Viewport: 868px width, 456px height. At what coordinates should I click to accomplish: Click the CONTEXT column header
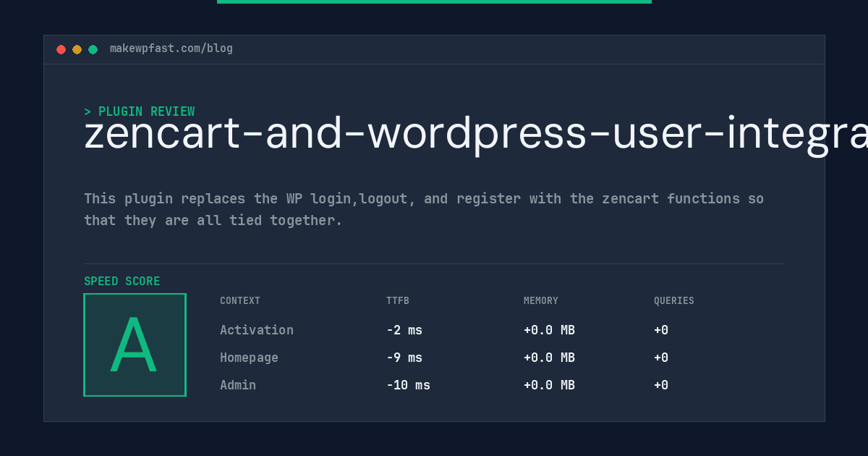[240, 301]
